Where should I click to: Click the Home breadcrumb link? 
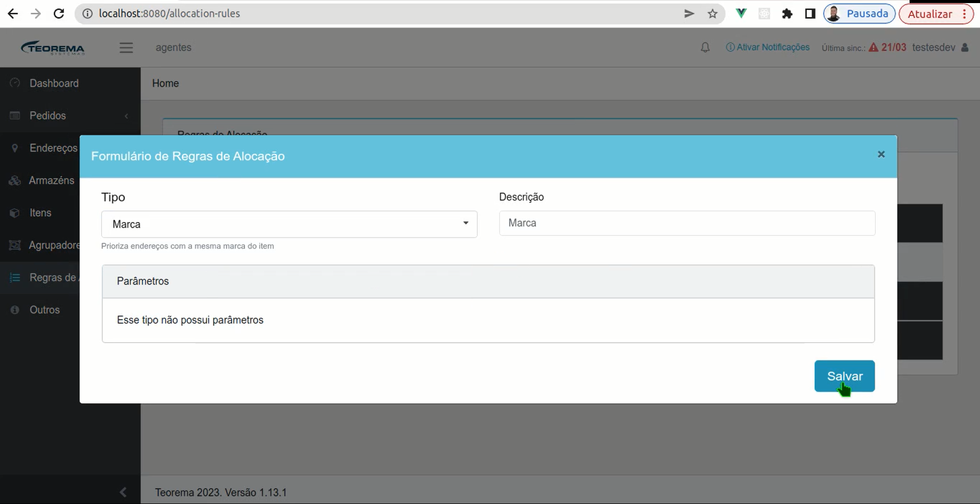pos(165,83)
